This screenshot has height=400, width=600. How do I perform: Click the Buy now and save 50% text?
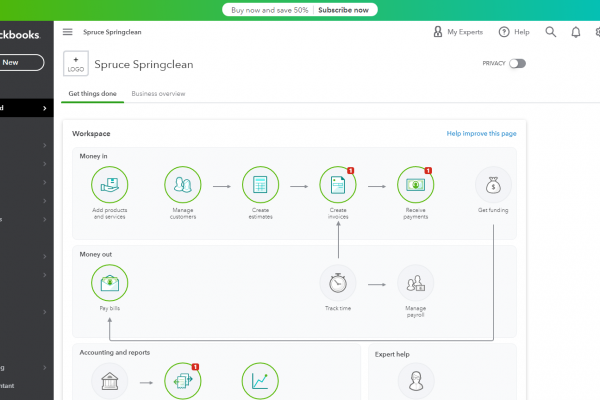tap(270, 10)
